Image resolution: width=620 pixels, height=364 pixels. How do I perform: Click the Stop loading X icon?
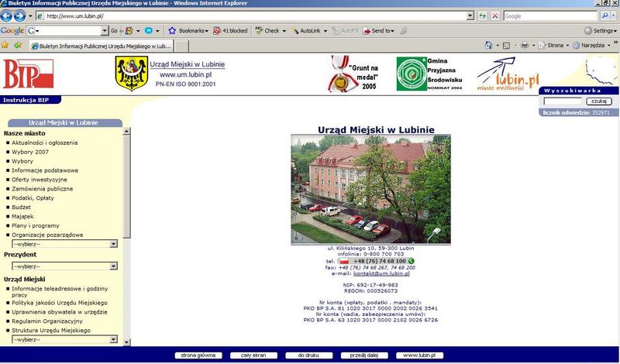495,16
